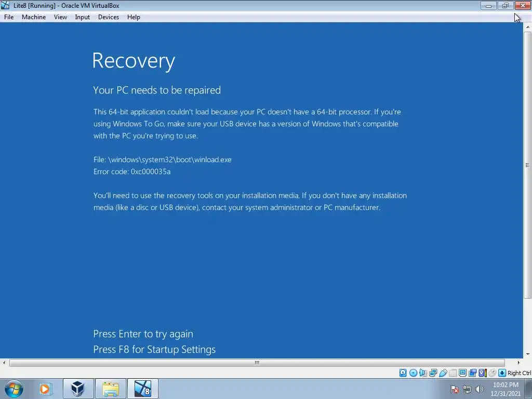Image resolution: width=532 pixels, height=399 pixels.
Task: Click the mouse integration status icon
Action: 493,373
